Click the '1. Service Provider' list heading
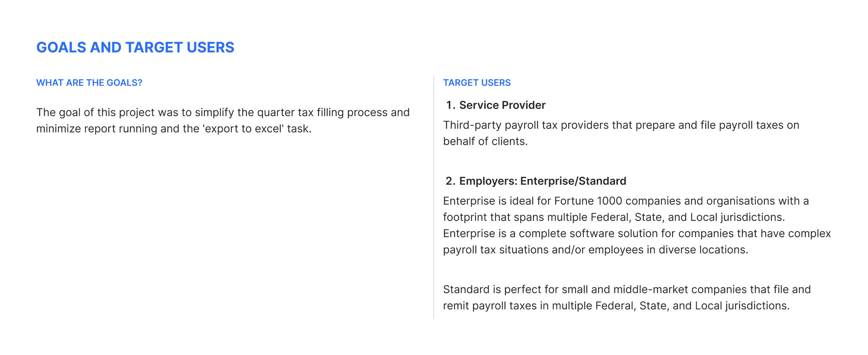868x355 pixels. point(496,105)
